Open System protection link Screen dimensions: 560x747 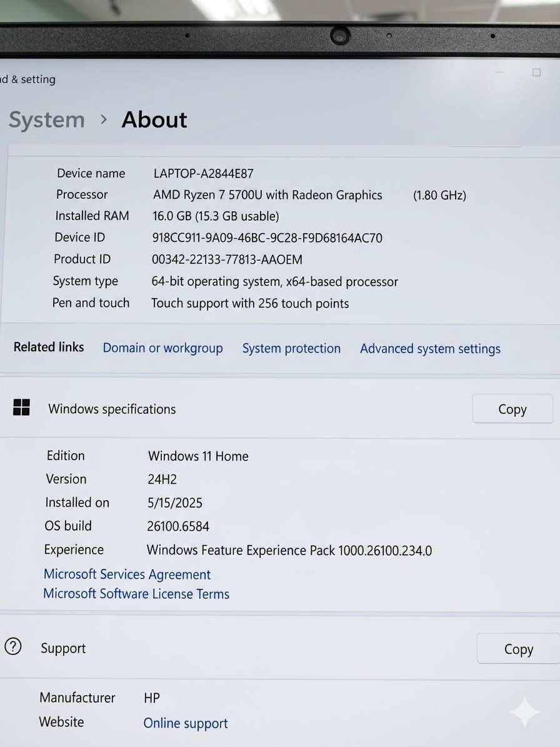coord(291,348)
